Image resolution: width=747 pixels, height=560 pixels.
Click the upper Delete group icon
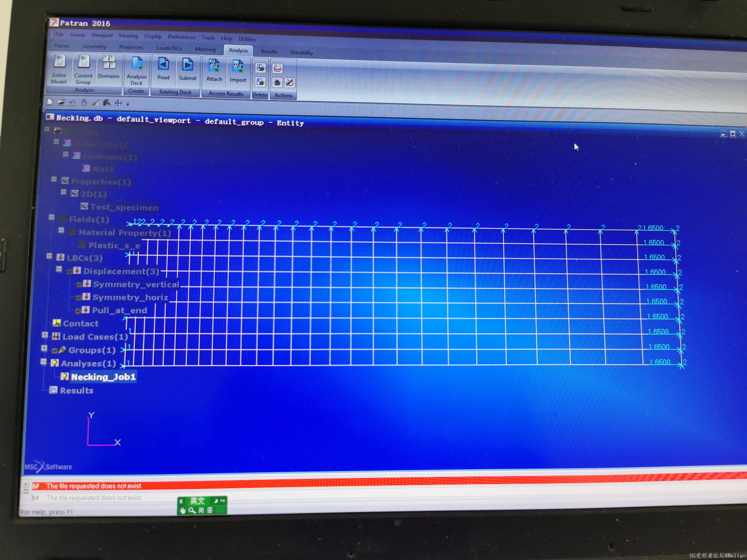(x=260, y=68)
